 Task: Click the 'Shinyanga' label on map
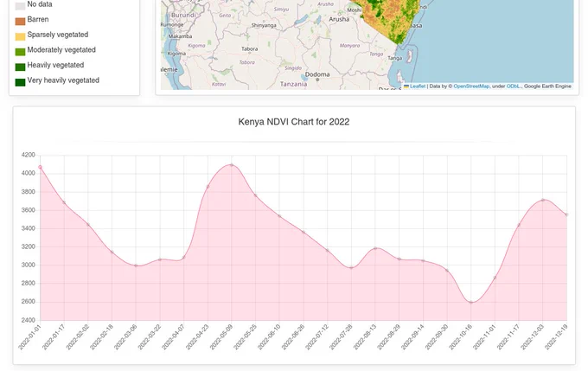pyautogui.click(x=264, y=25)
